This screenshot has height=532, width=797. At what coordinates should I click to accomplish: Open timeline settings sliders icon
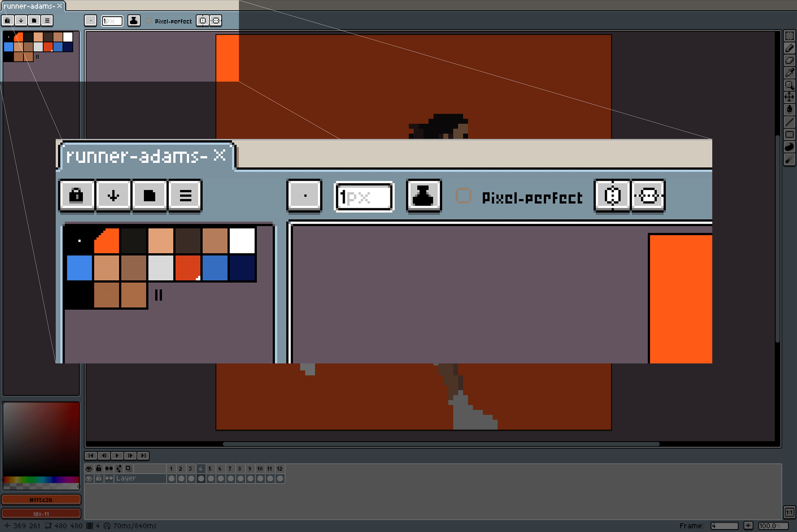point(119,469)
